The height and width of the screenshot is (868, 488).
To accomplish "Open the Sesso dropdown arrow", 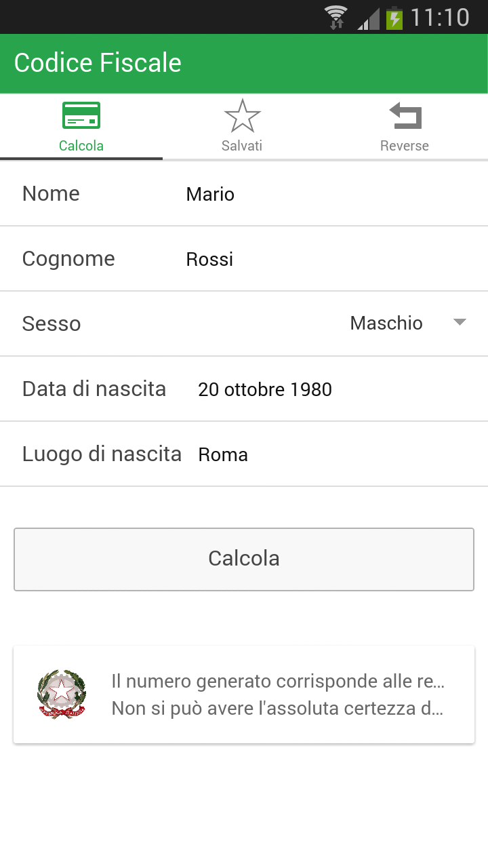I will tap(460, 323).
